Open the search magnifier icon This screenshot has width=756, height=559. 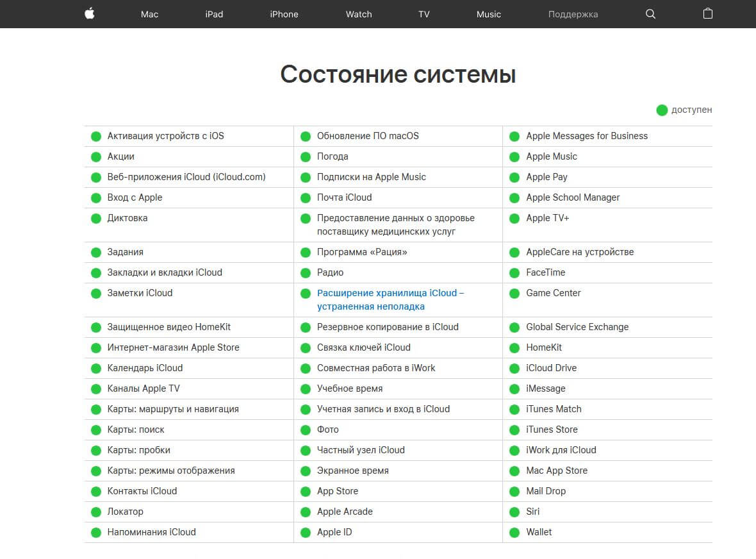[x=650, y=14]
